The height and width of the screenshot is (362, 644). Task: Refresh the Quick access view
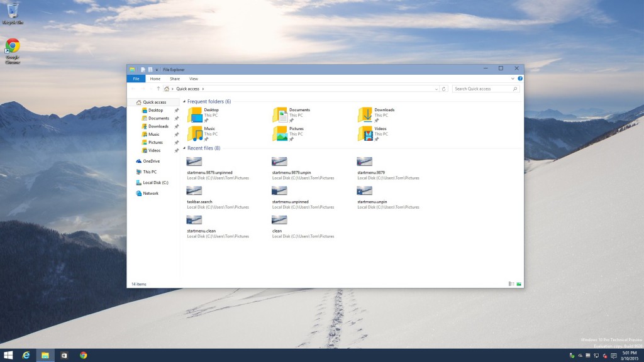click(x=443, y=89)
